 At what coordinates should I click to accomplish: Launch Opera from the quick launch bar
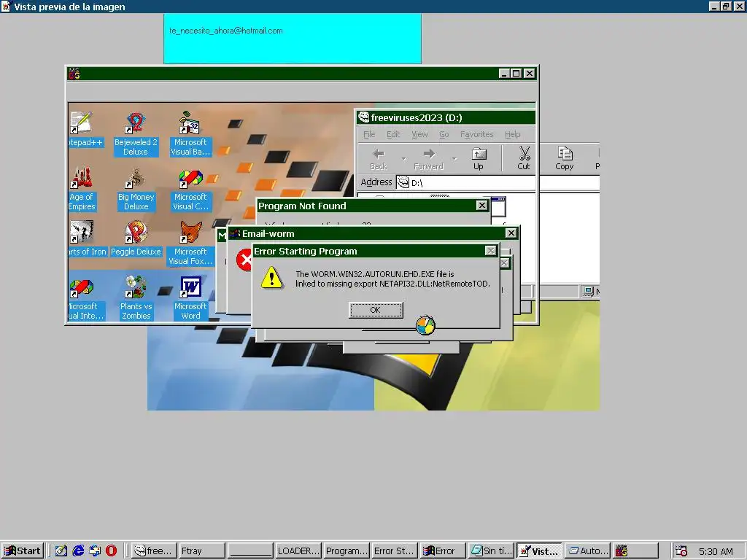112,551
